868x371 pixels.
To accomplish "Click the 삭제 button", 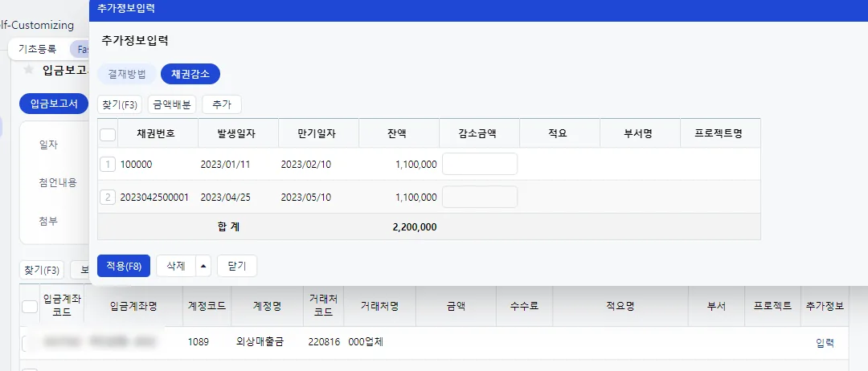I will (x=176, y=266).
